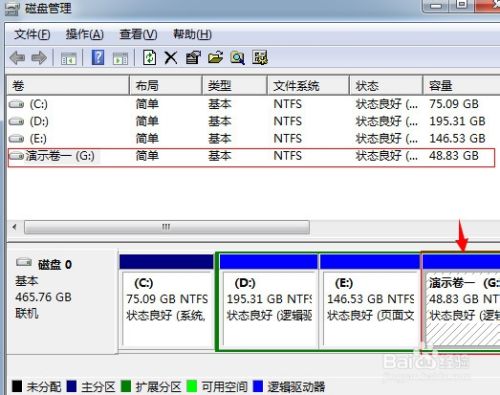
Task: Click the 146.53 GB capacity cell
Action: point(457,138)
